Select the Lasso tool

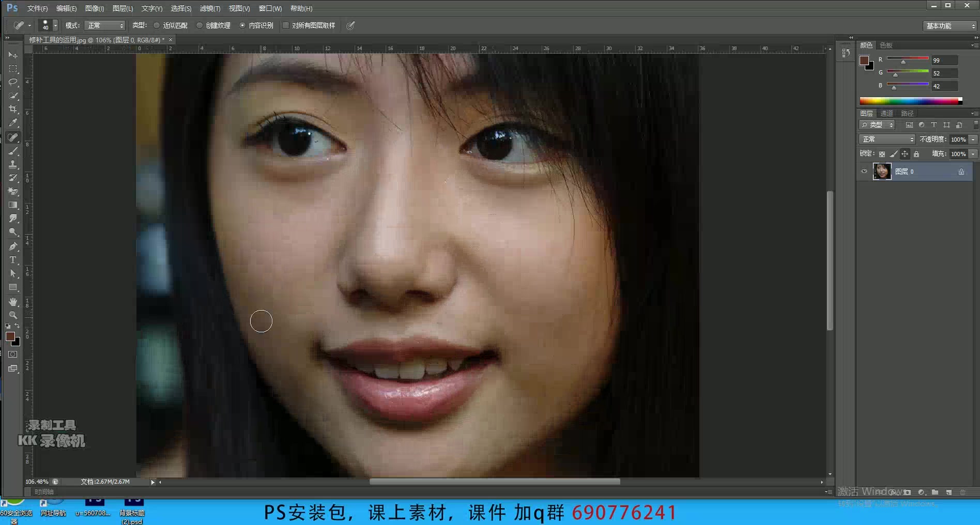pos(13,82)
